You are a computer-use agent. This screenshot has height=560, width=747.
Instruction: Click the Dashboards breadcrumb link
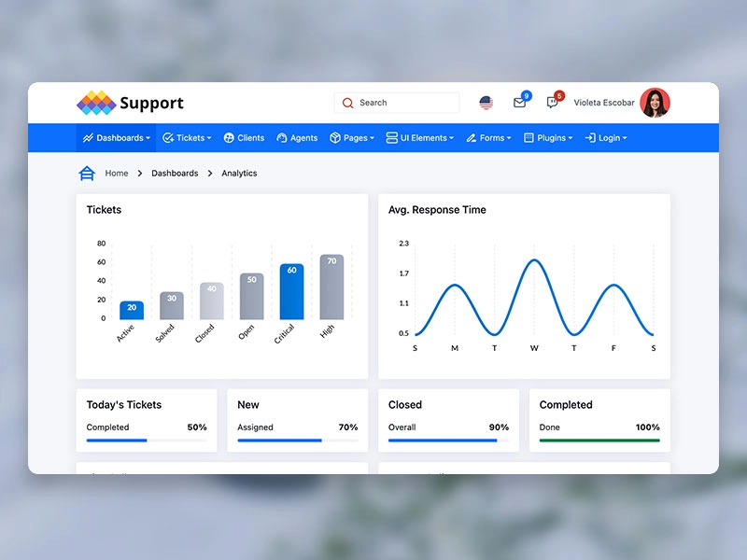(x=175, y=174)
